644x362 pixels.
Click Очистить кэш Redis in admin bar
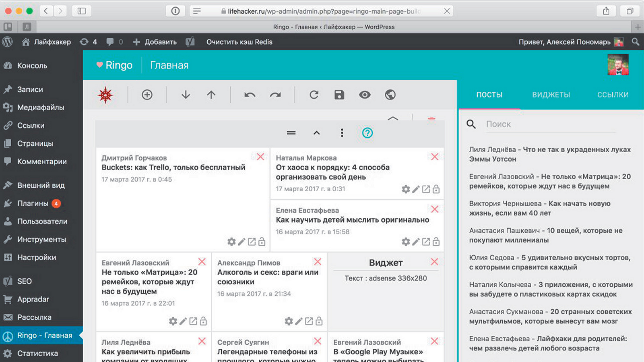click(239, 42)
